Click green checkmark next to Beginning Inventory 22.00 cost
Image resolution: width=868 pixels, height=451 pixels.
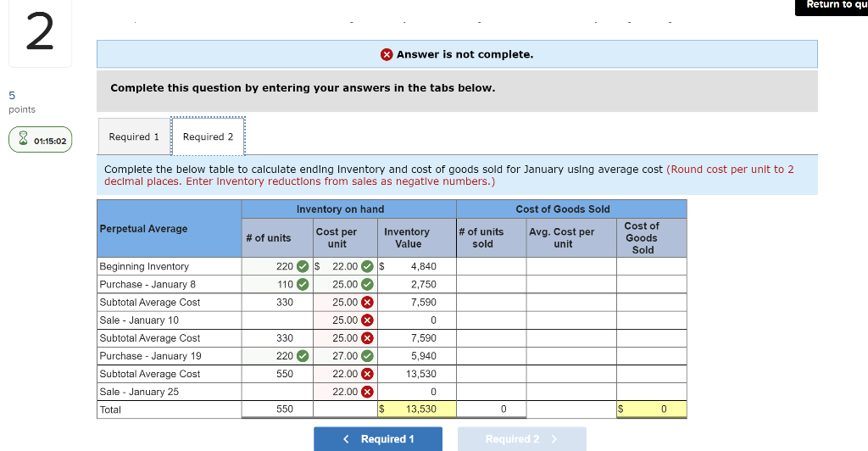367,266
